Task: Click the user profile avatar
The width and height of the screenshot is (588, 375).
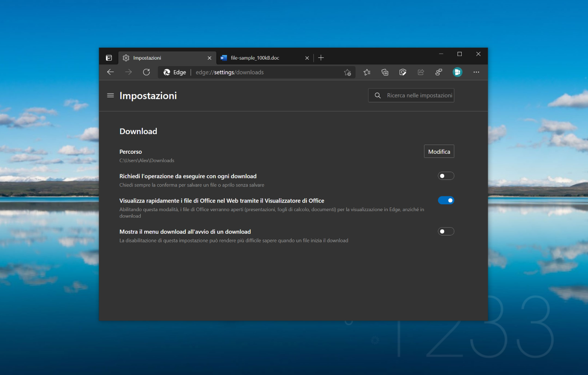Action: (x=457, y=72)
